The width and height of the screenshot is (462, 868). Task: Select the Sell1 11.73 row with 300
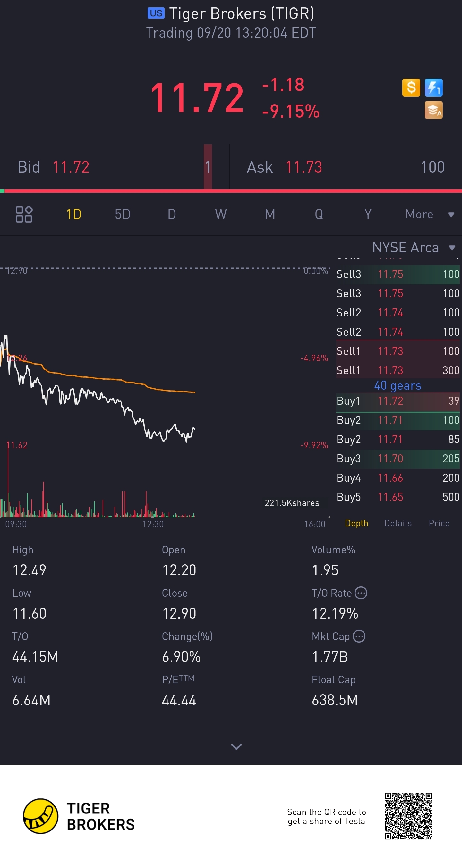[x=398, y=370]
